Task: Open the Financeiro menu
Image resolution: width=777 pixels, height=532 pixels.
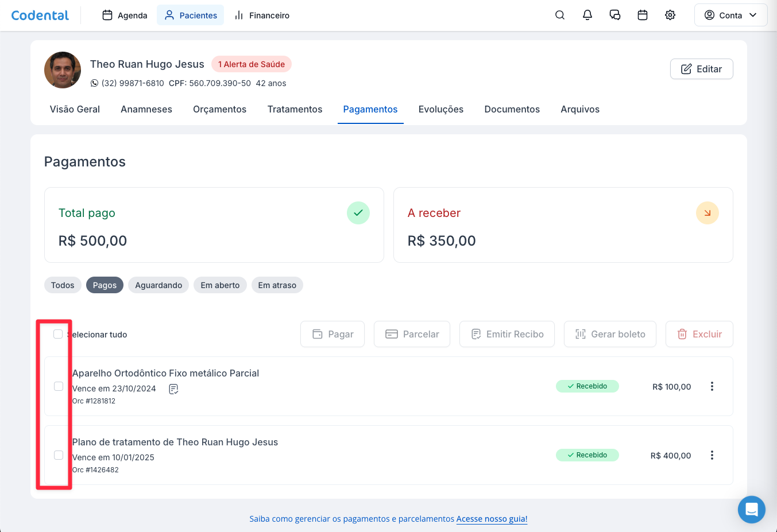Action: (262, 15)
